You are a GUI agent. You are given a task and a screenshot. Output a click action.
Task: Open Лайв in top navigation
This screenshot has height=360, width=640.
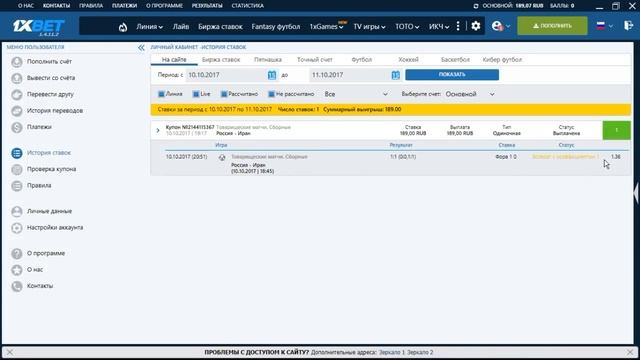pyautogui.click(x=180, y=27)
